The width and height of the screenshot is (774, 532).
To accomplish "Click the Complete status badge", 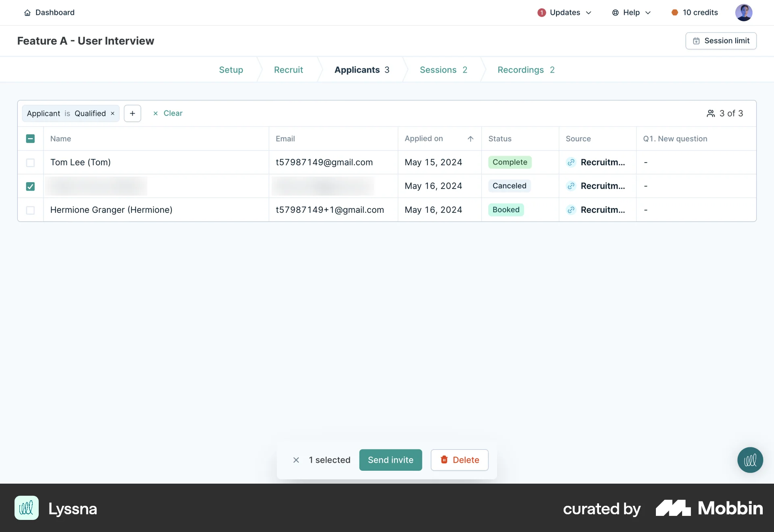I will (510, 162).
